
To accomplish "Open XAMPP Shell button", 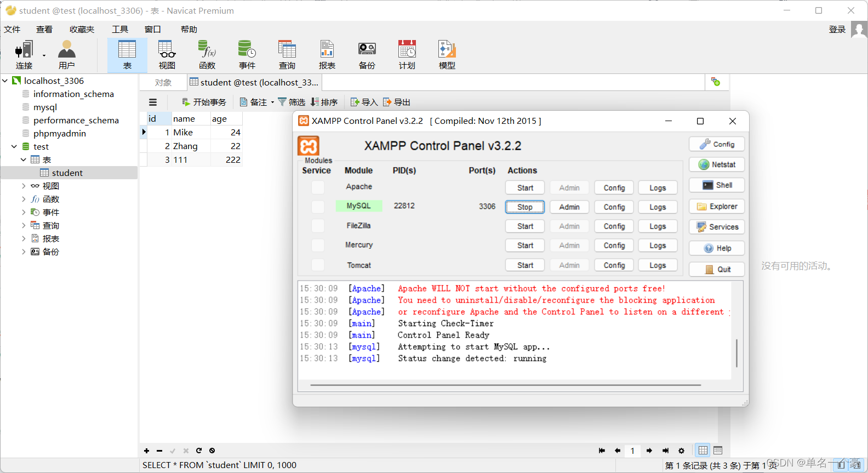I will pos(717,185).
